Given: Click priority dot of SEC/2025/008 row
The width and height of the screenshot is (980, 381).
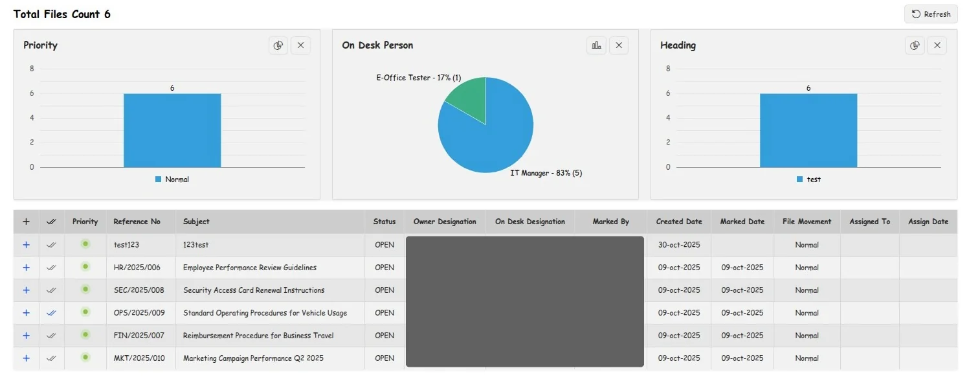Looking at the screenshot, I should pos(85,289).
